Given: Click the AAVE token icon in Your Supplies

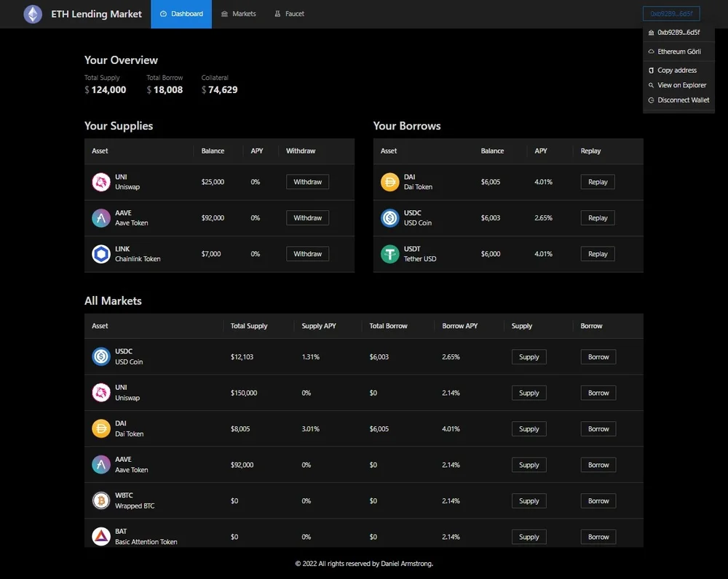Looking at the screenshot, I should pyautogui.click(x=101, y=218).
